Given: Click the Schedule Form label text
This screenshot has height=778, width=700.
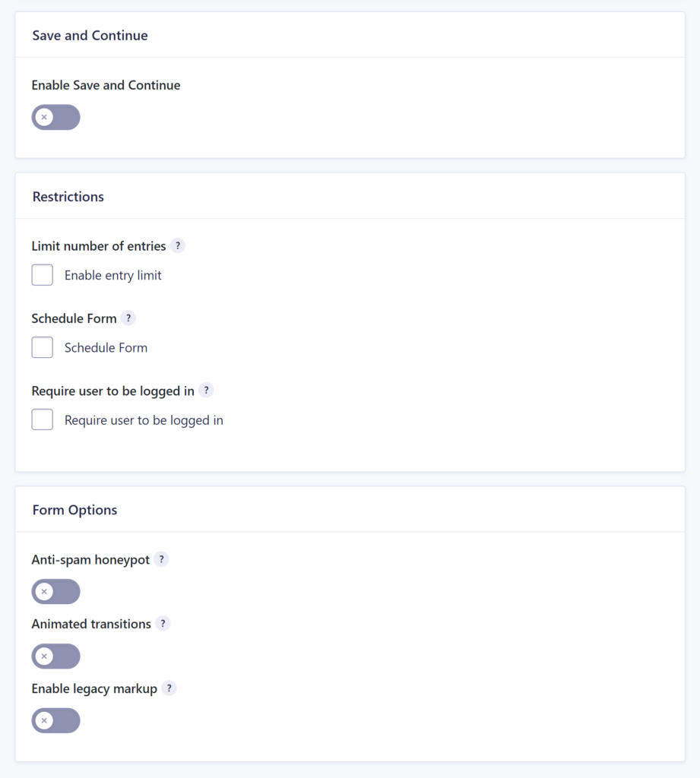Looking at the screenshot, I should pyautogui.click(x=106, y=347).
